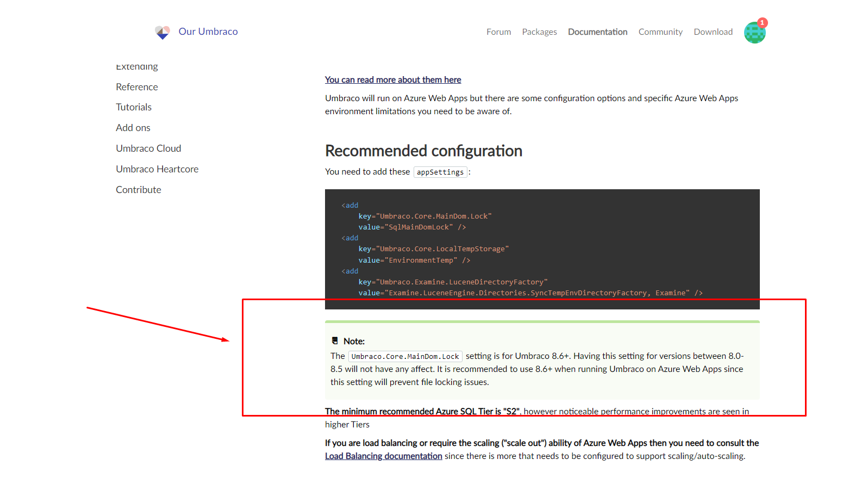868x478 pixels.
Task: Open the Umbraco Cloud sidebar section
Action: (x=148, y=148)
